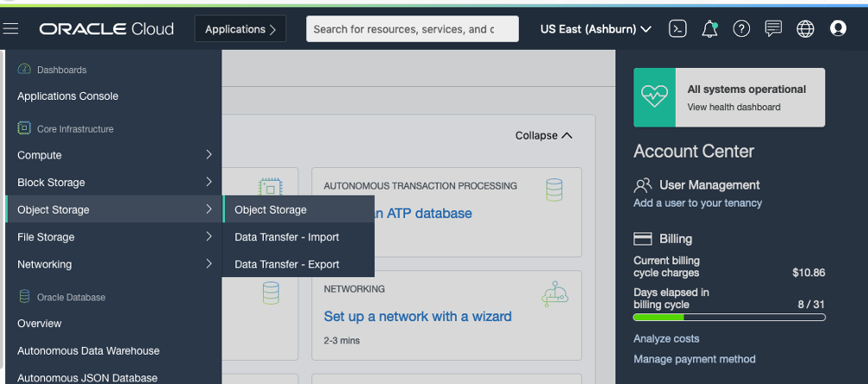
Task: Click the hamburger navigation menu icon
Action: click(x=10, y=29)
